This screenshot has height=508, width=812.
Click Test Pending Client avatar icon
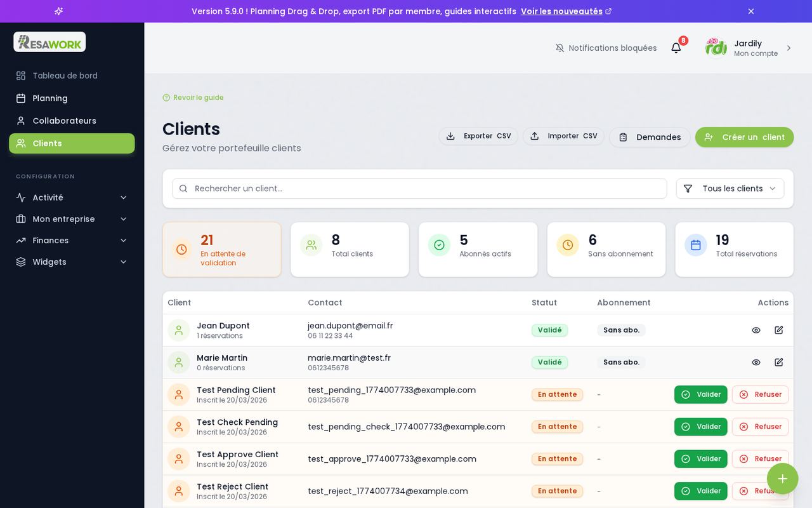179,394
